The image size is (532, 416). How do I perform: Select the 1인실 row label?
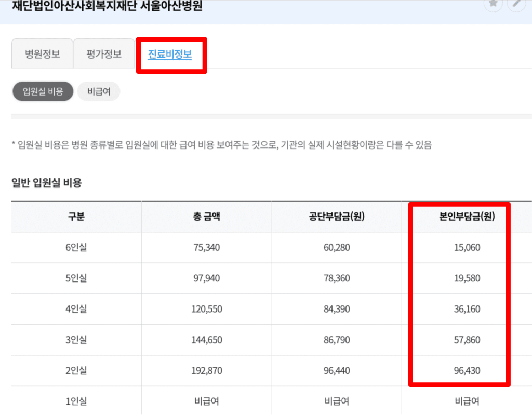[76, 401]
